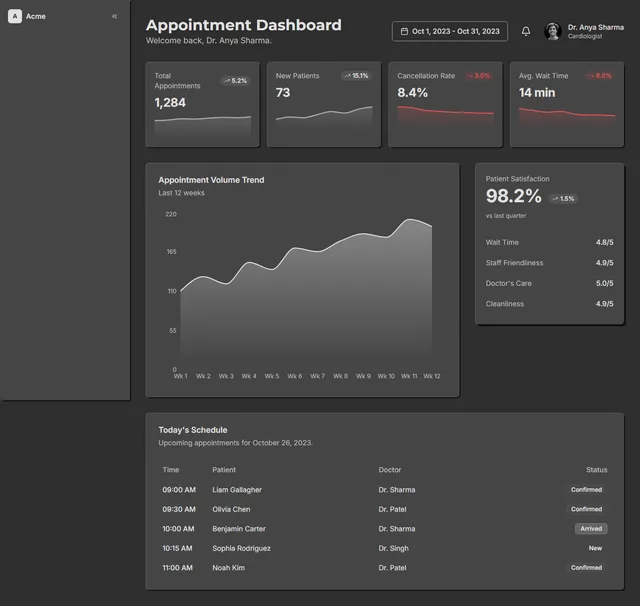The image size is (640, 606).
Task: Open Sophia Rodriguez's appointment
Action: coord(384,548)
